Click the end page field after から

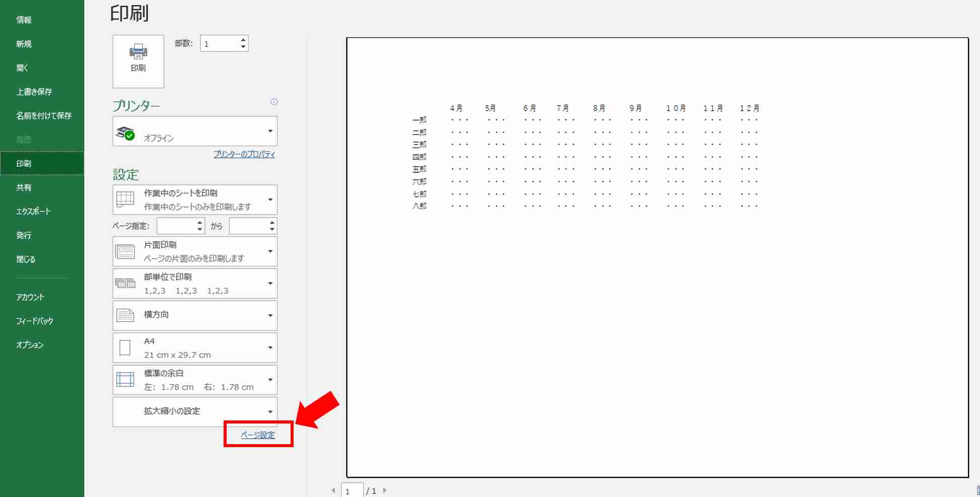click(x=249, y=226)
